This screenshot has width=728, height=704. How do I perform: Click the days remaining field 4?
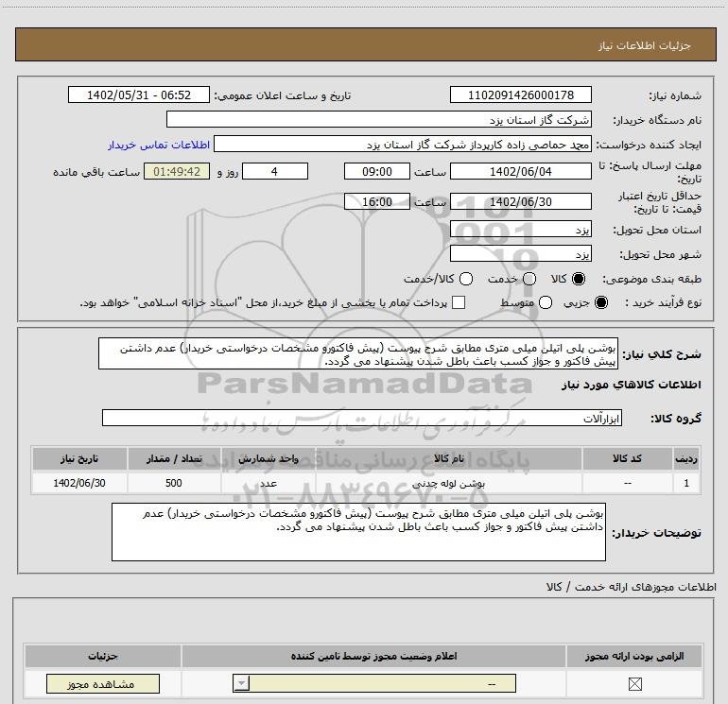(275, 171)
